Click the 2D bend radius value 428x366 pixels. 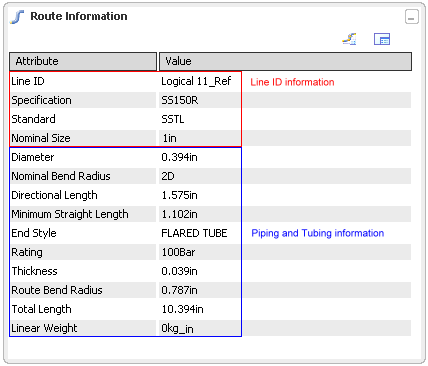point(168,176)
